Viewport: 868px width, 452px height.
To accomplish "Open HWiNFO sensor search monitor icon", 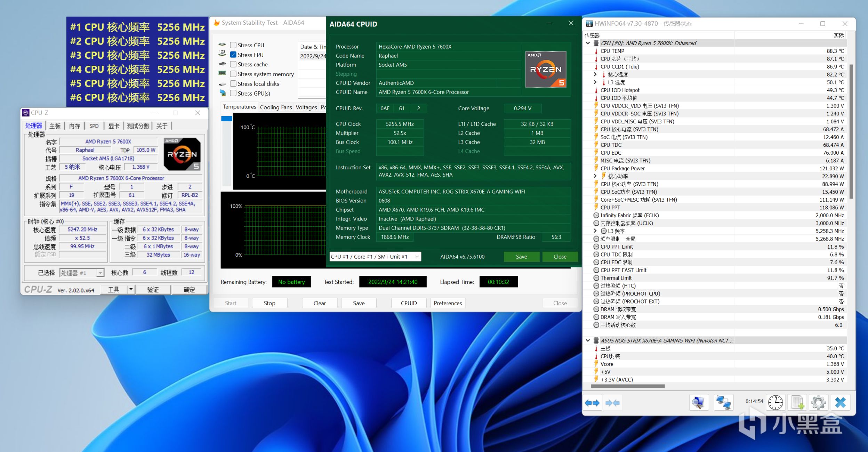I will pos(699,403).
